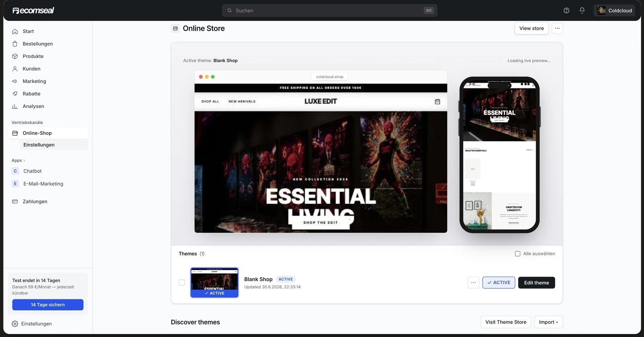Click the ecomseal logo
This screenshot has height=337, width=644.
point(33,10)
